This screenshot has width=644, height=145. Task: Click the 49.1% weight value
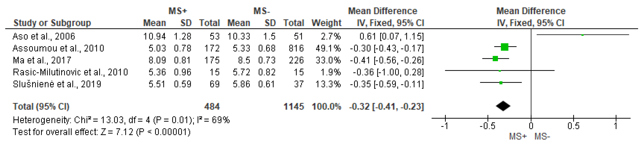click(328, 48)
